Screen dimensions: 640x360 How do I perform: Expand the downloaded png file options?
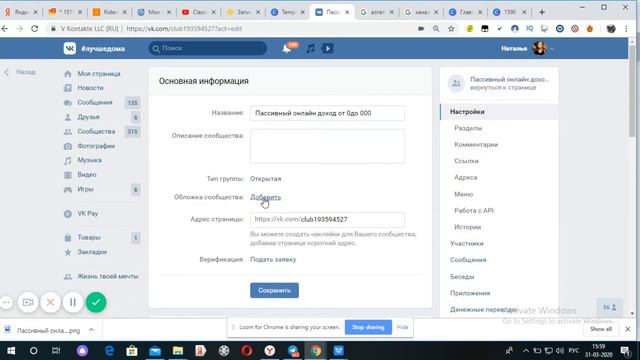(91, 330)
